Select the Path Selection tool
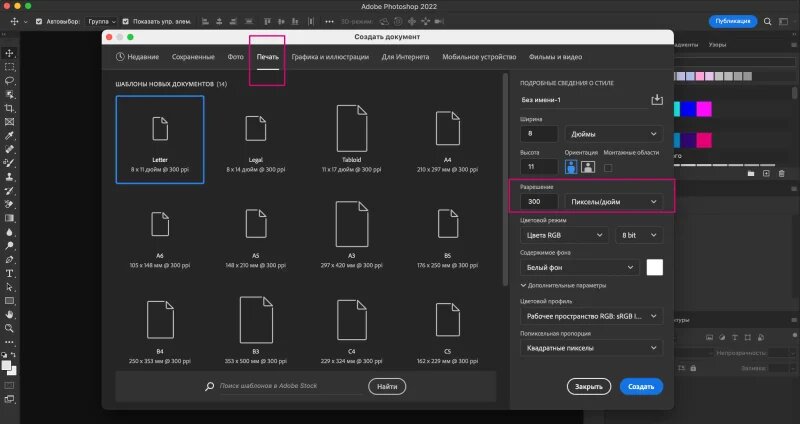The width and height of the screenshot is (800, 424). click(x=9, y=287)
